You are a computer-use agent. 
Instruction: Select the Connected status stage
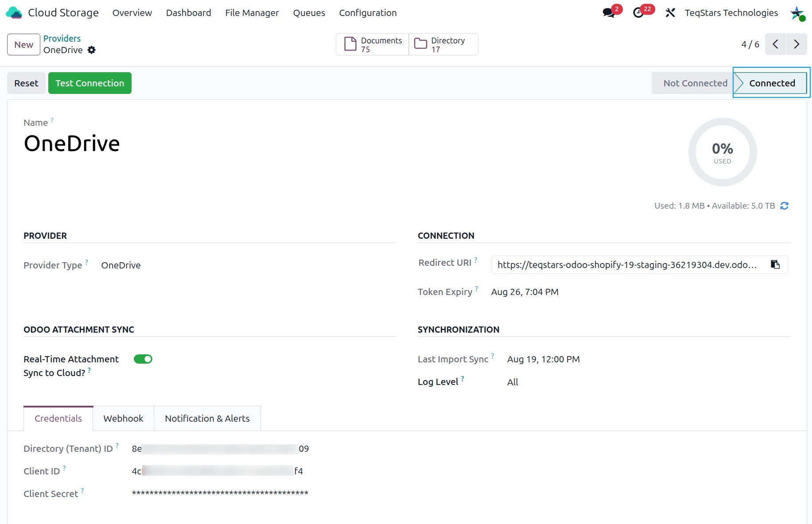tap(772, 83)
